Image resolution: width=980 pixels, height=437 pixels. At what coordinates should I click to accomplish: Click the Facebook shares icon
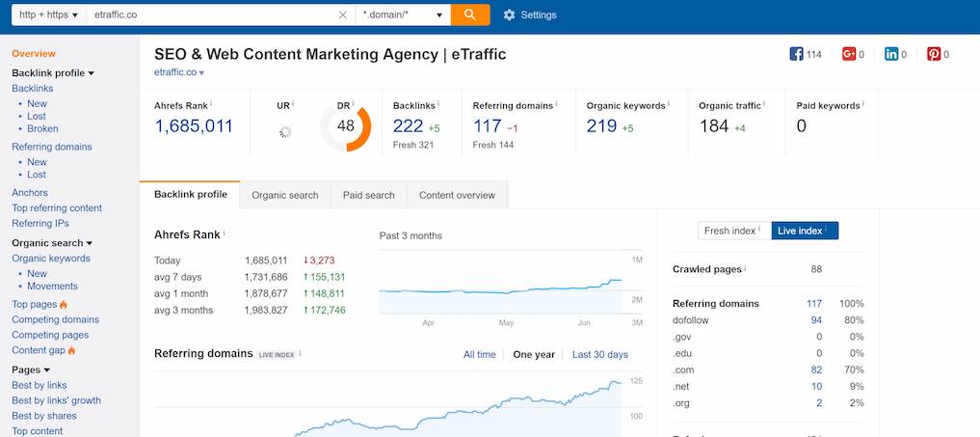tap(796, 54)
